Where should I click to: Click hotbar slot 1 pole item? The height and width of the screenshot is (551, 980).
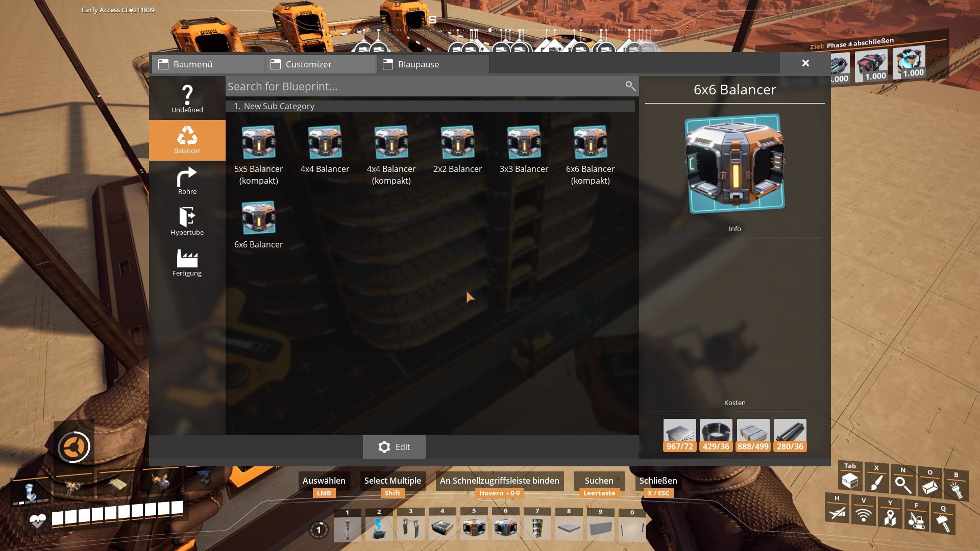[x=348, y=525]
